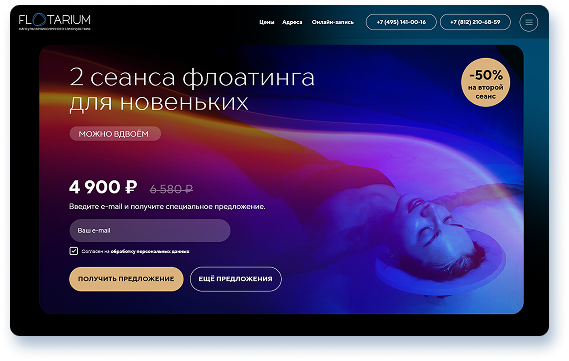
Task: Click the 2 сеанса флоатинга heading
Action: (x=192, y=89)
